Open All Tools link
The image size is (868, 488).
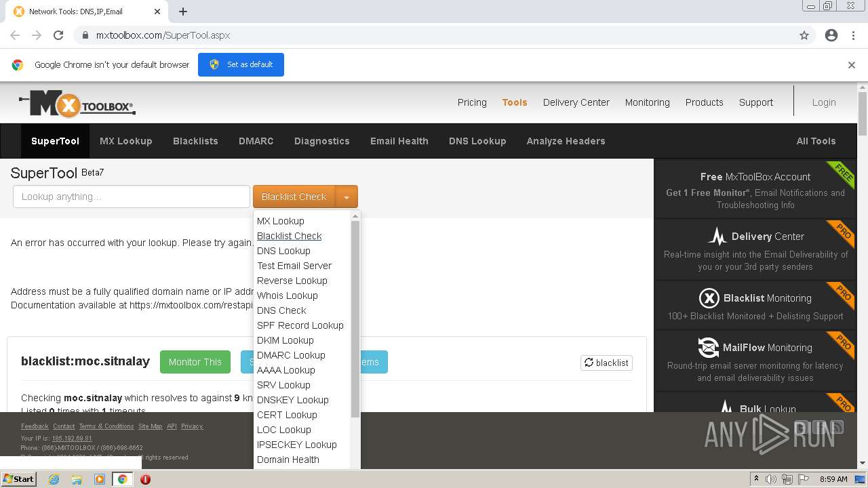(x=816, y=141)
